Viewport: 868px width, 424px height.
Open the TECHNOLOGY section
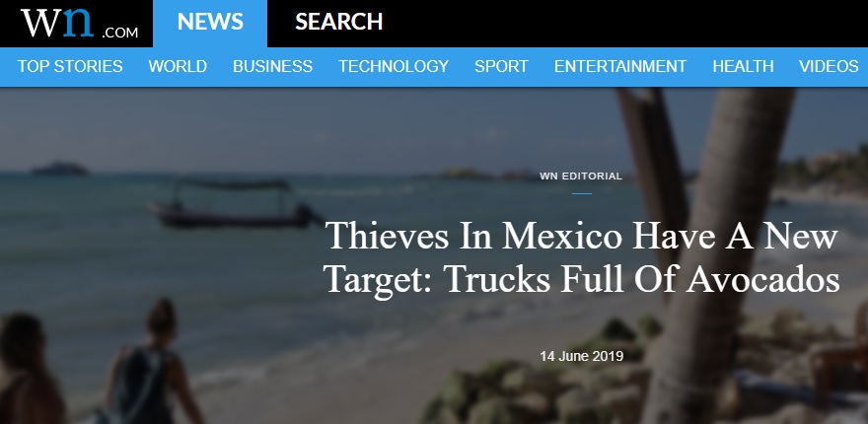tap(394, 66)
